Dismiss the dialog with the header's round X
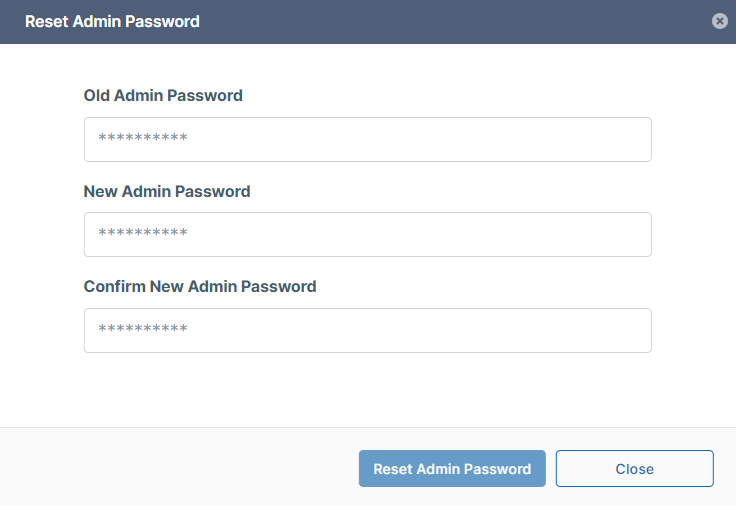736x506 pixels. tap(719, 21)
